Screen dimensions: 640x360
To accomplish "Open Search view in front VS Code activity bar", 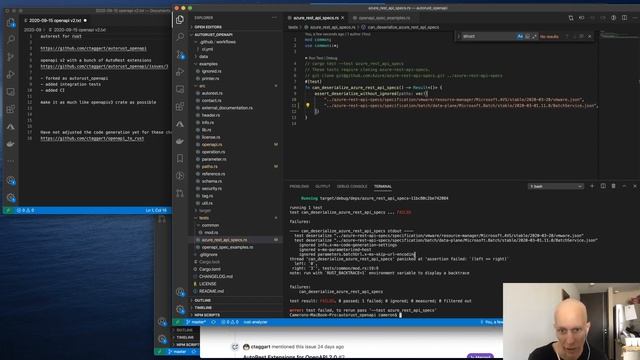I will coord(180,37).
